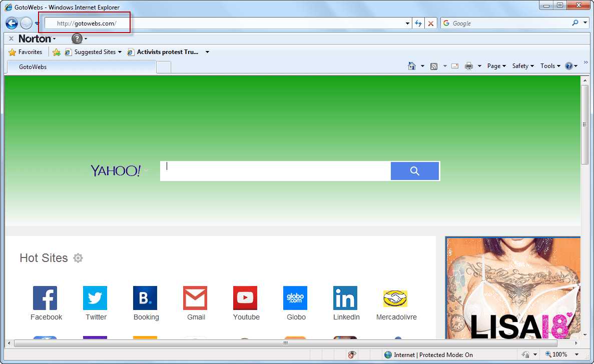The height and width of the screenshot is (364, 594).
Task: Open the security zone lock icon dropdown
Action: click(x=529, y=354)
